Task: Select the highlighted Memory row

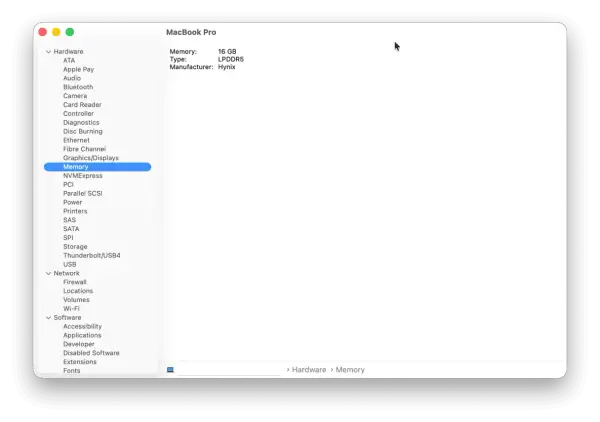Action: [x=98, y=167]
